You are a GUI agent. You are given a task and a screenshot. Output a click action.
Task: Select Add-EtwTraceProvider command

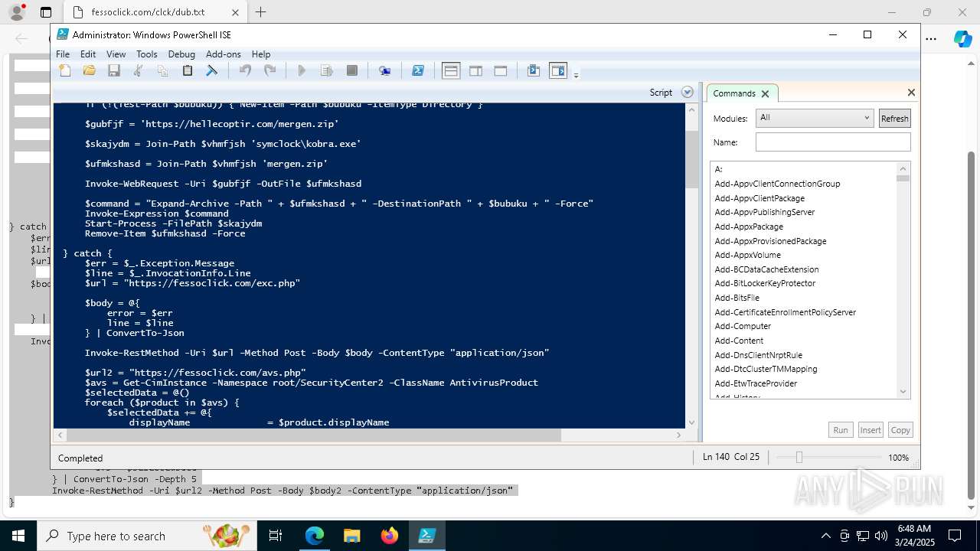756,383
